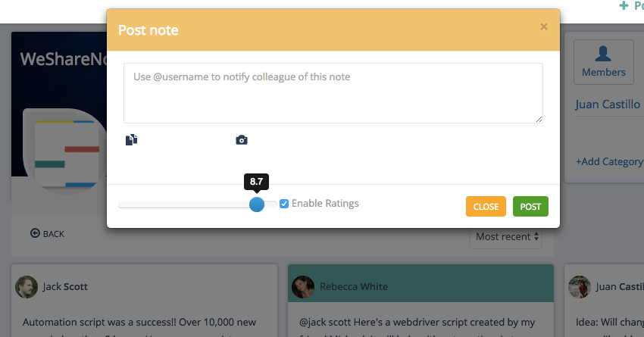Click the plus icon at top right
The height and width of the screenshot is (337, 644).
click(624, 5)
